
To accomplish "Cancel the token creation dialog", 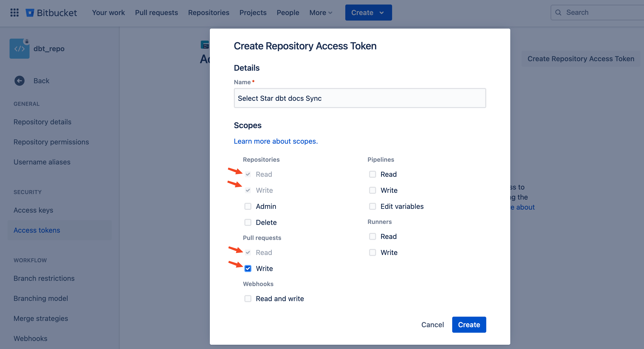I will click(432, 325).
